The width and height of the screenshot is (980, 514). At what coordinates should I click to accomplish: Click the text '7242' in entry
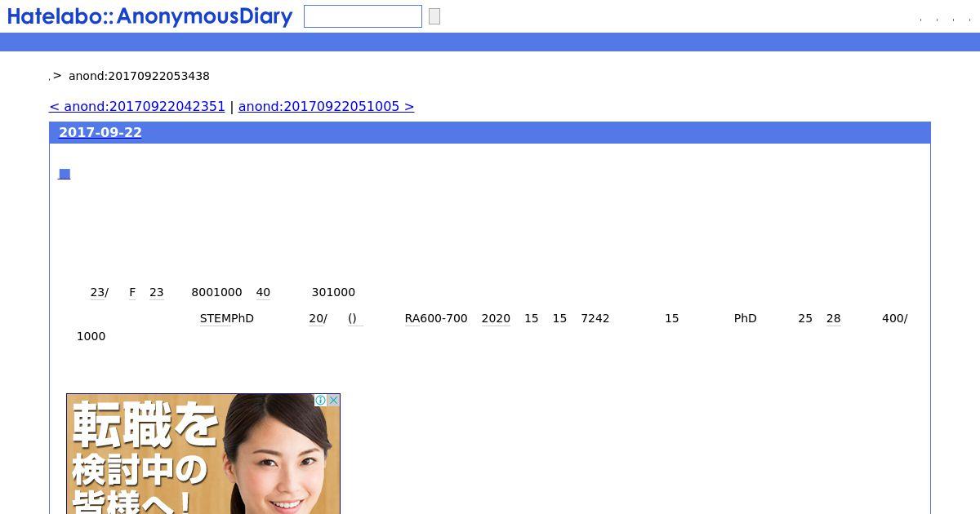click(595, 318)
